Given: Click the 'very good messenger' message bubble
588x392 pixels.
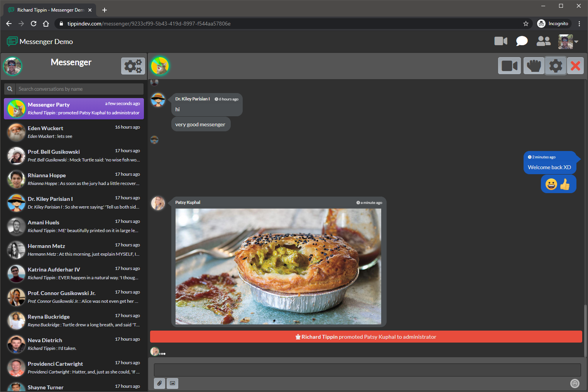Looking at the screenshot, I should point(201,124).
